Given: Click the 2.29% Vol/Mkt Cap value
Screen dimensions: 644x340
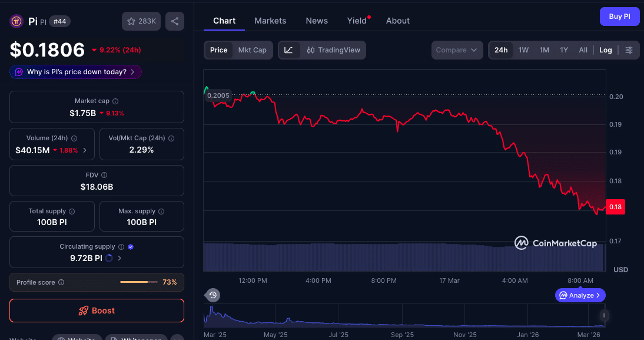Looking at the screenshot, I should point(141,150).
